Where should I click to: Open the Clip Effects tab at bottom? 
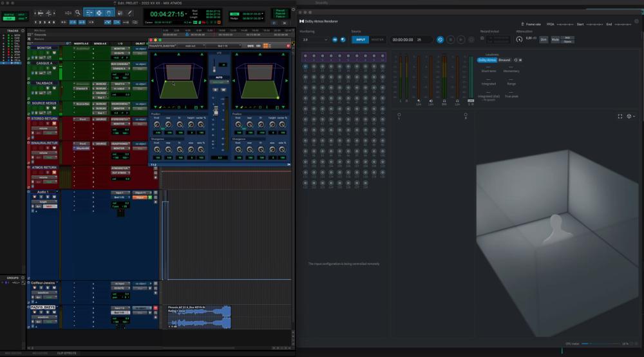point(66,353)
